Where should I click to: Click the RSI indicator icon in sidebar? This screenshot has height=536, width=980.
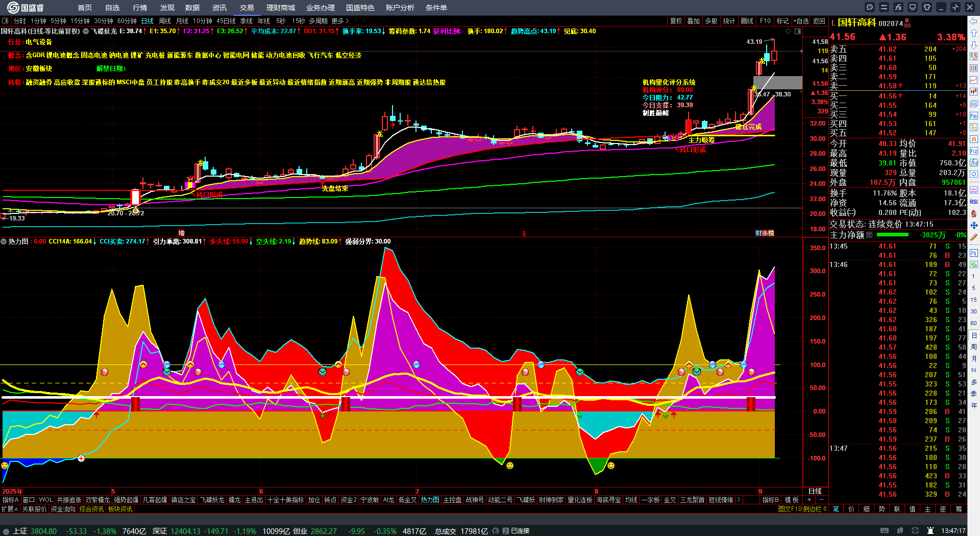point(974,202)
